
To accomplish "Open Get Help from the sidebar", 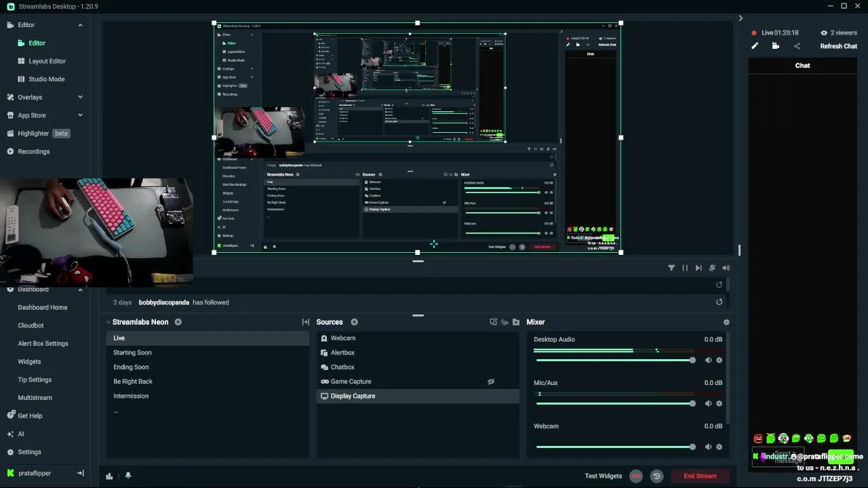I will [x=30, y=415].
